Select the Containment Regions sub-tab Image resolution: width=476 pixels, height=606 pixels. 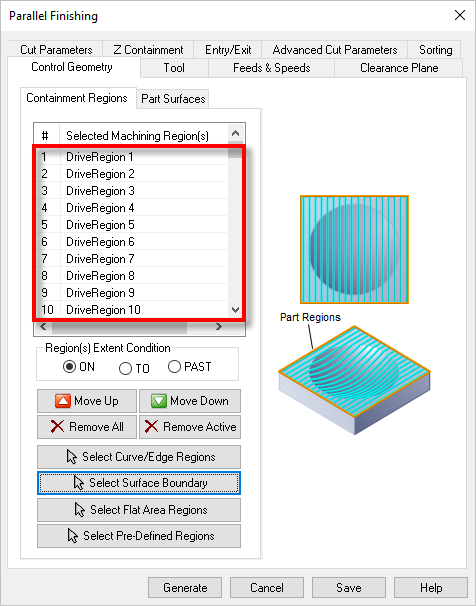pyautogui.click(x=77, y=98)
